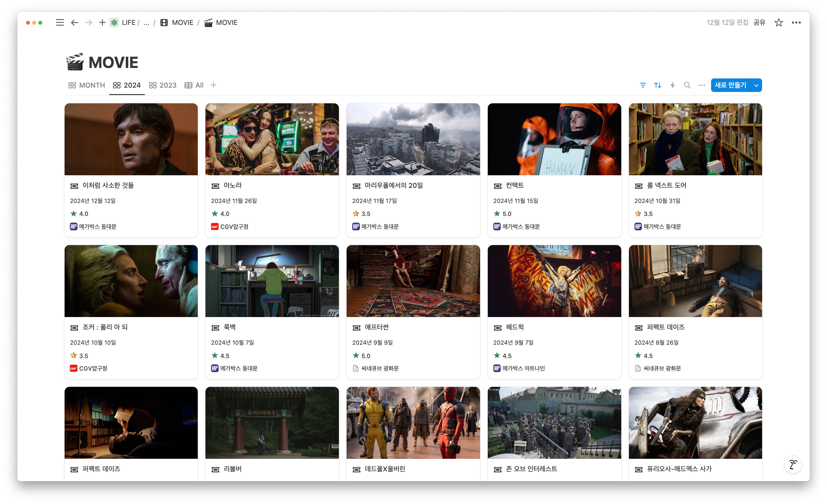Switch to the MONTH view tab

point(87,85)
